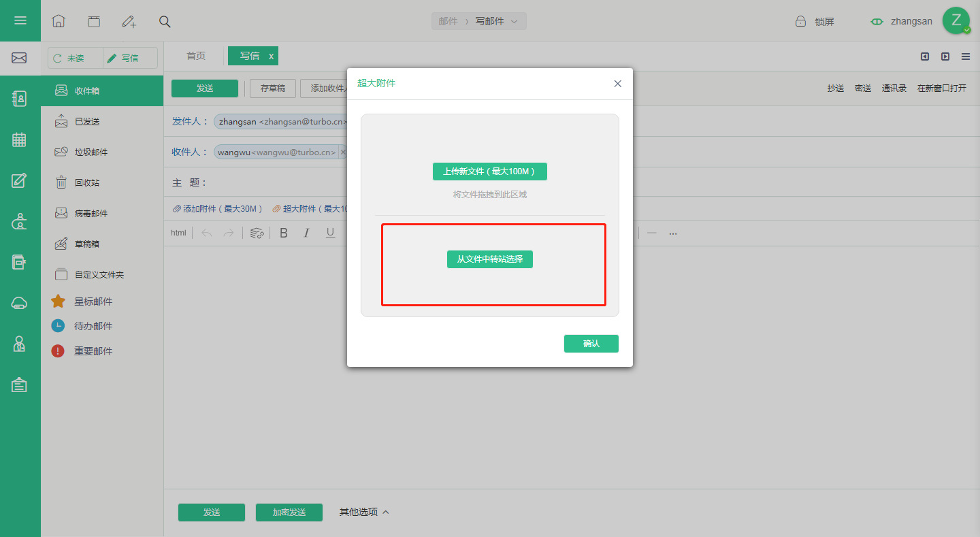Open the 已发送 folder
The height and width of the screenshot is (537, 980).
coord(102,121)
